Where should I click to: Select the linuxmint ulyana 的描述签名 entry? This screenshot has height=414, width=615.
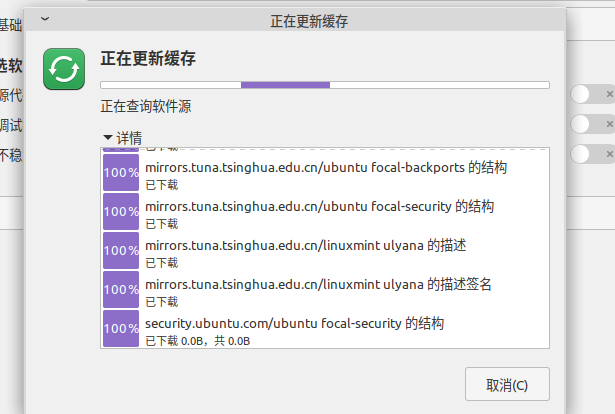tap(318, 285)
